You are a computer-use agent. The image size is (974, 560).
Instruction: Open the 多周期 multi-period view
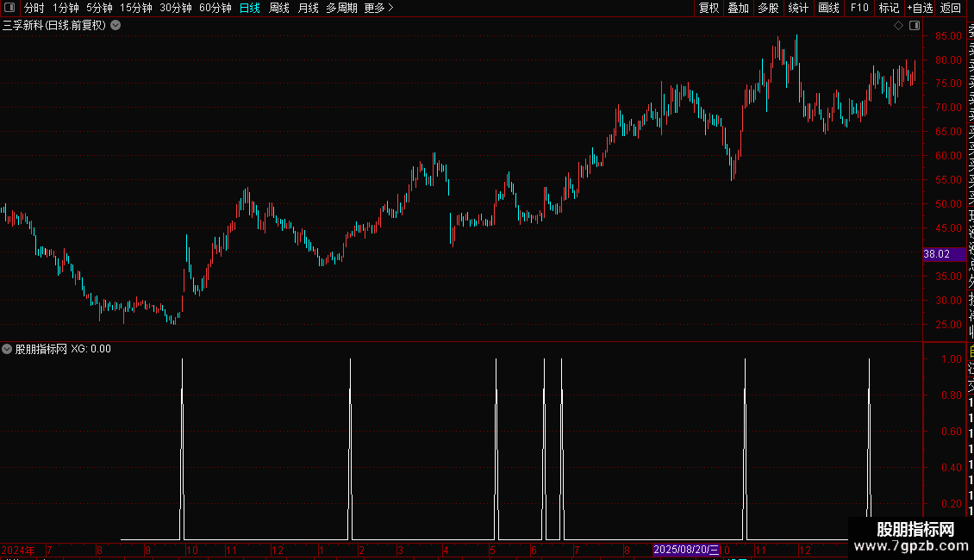click(341, 8)
